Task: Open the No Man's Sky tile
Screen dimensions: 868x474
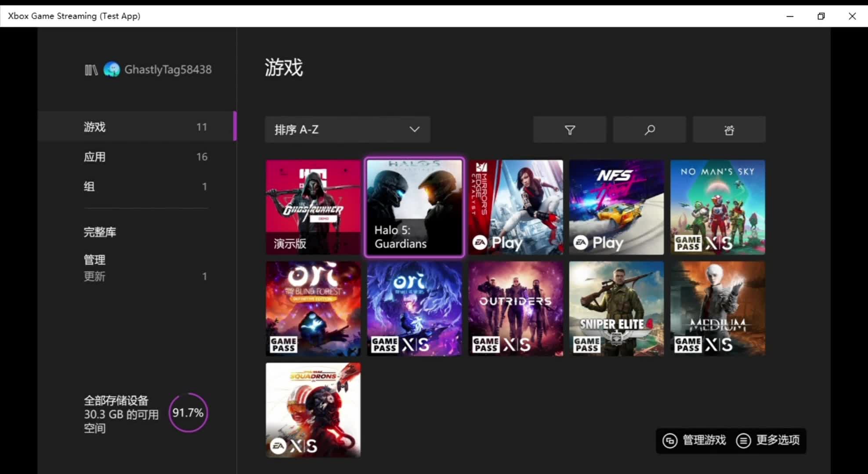Action: [x=718, y=207]
